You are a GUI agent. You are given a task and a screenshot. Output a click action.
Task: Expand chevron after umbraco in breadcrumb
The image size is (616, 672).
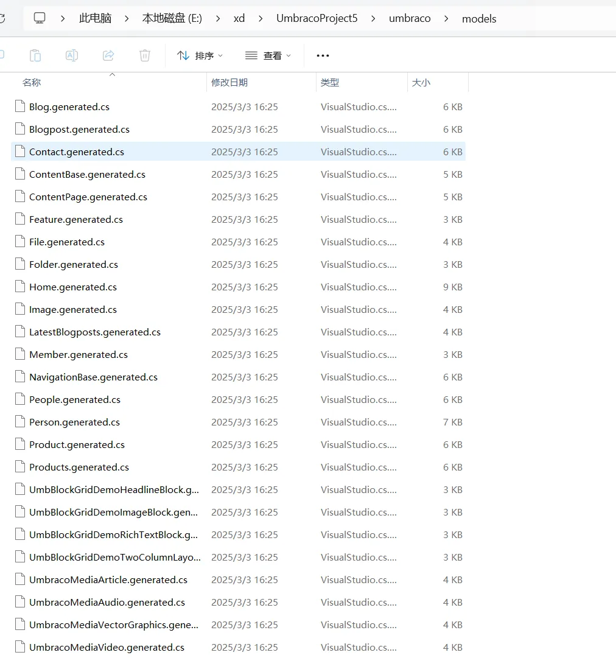click(x=447, y=18)
